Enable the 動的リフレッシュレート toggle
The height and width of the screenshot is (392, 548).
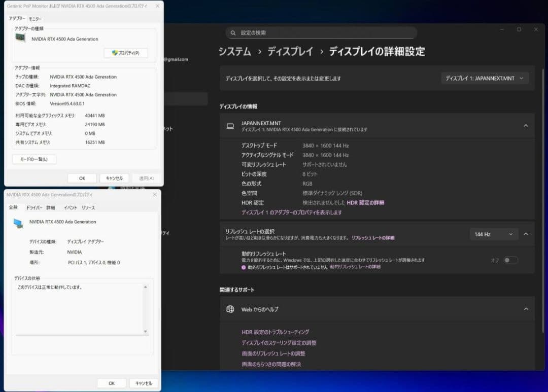coord(511,260)
